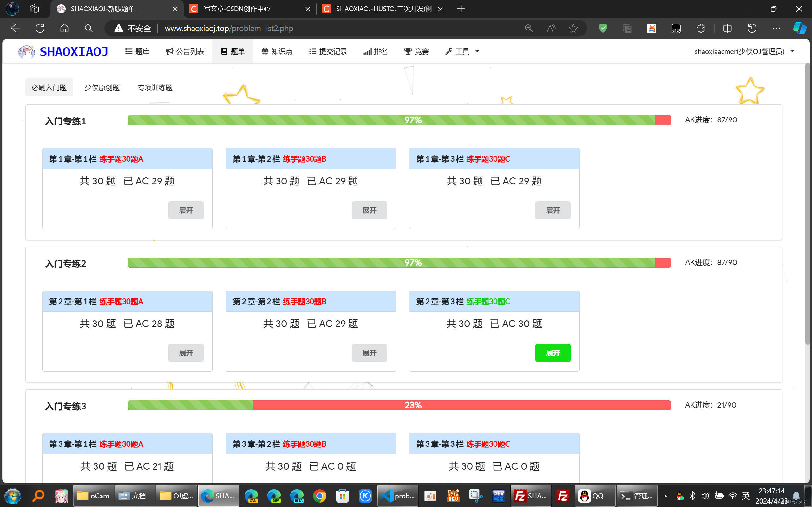Screen dimensions: 812x507
Task: Open browser extensions puzzle icon
Action: click(x=701, y=28)
